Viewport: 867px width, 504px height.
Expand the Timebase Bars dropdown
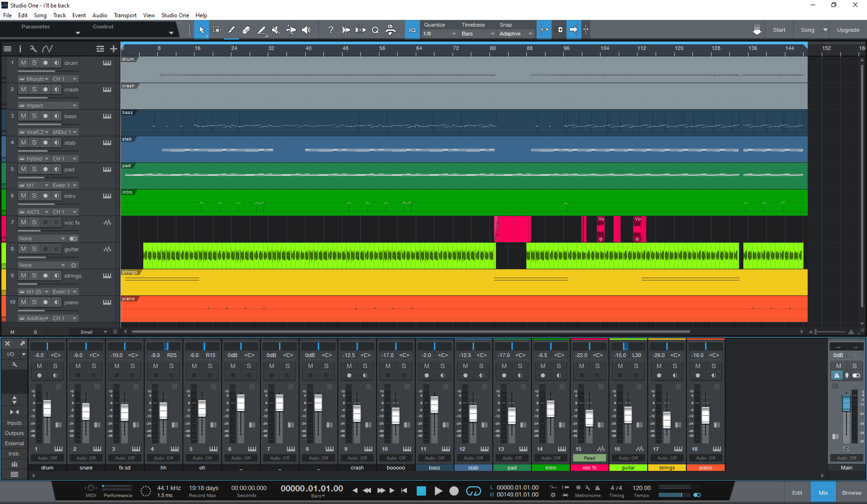click(478, 34)
